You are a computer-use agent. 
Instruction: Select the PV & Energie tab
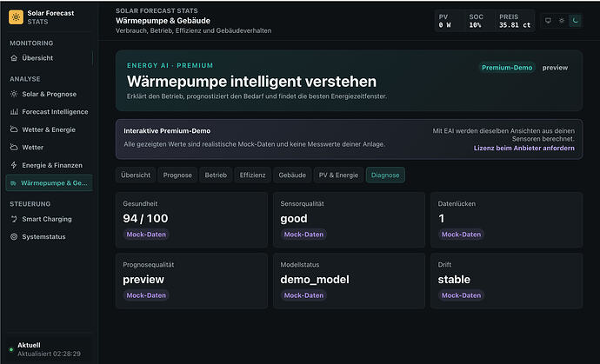point(338,175)
